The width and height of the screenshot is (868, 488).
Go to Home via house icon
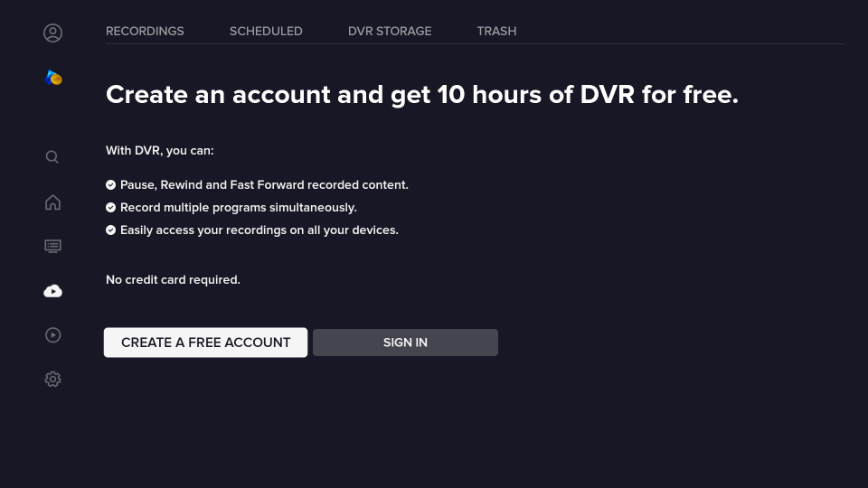pyautogui.click(x=52, y=202)
